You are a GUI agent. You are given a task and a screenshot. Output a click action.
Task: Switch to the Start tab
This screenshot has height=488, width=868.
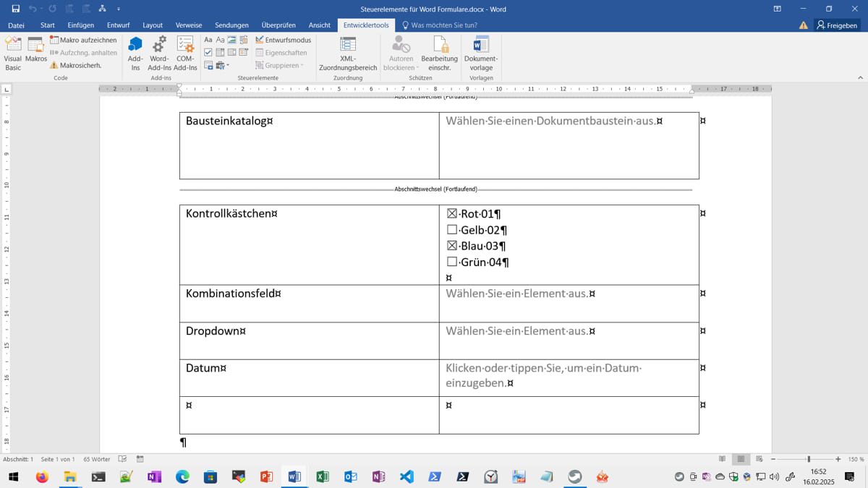(48, 25)
